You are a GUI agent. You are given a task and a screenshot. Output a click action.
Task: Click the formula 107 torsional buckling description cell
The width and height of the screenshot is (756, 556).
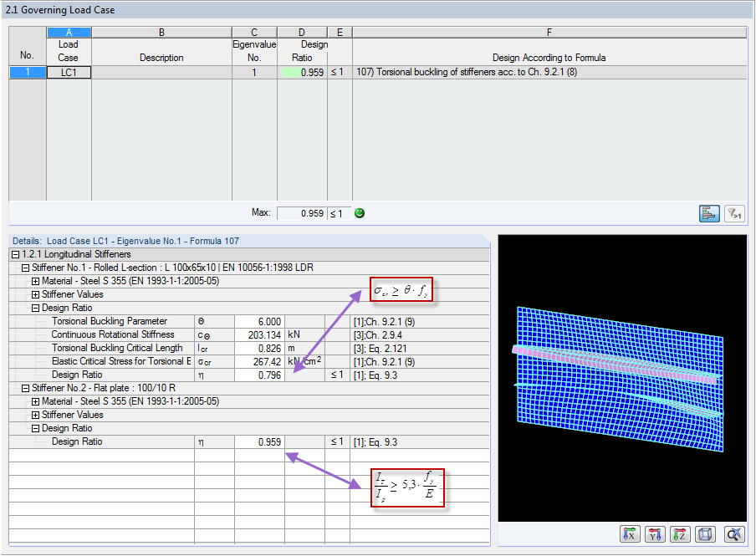(549, 73)
